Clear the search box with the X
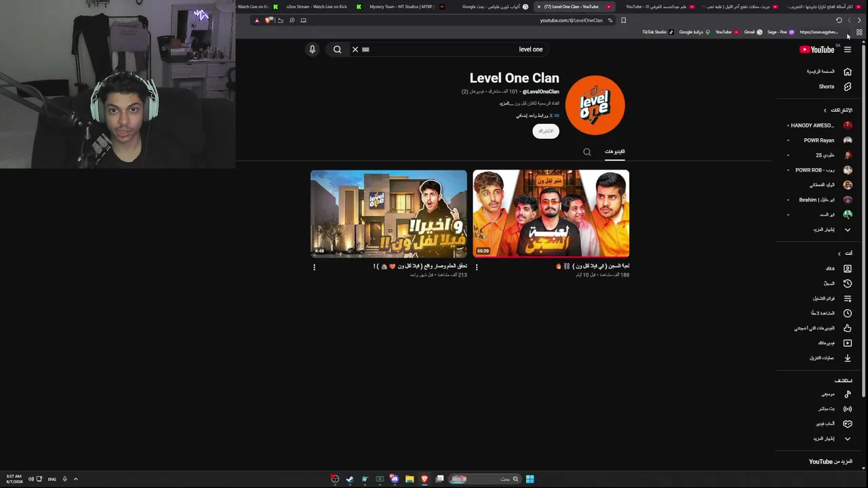Viewport: 868px width, 488px height. click(x=355, y=49)
